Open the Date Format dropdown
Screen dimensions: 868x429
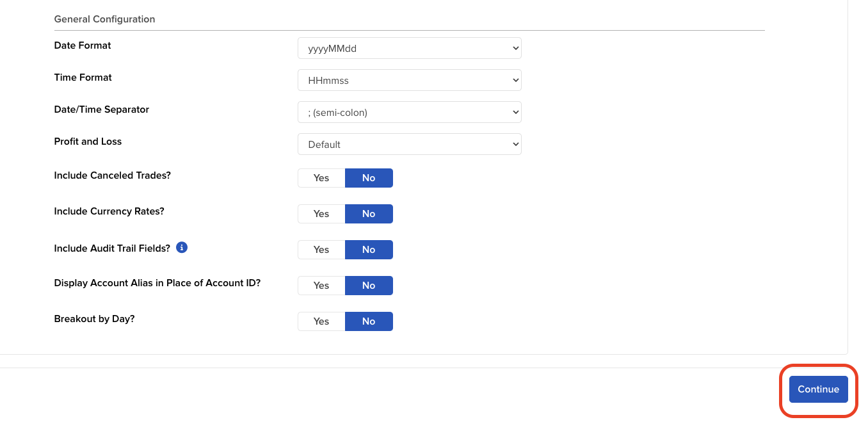(x=409, y=48)
